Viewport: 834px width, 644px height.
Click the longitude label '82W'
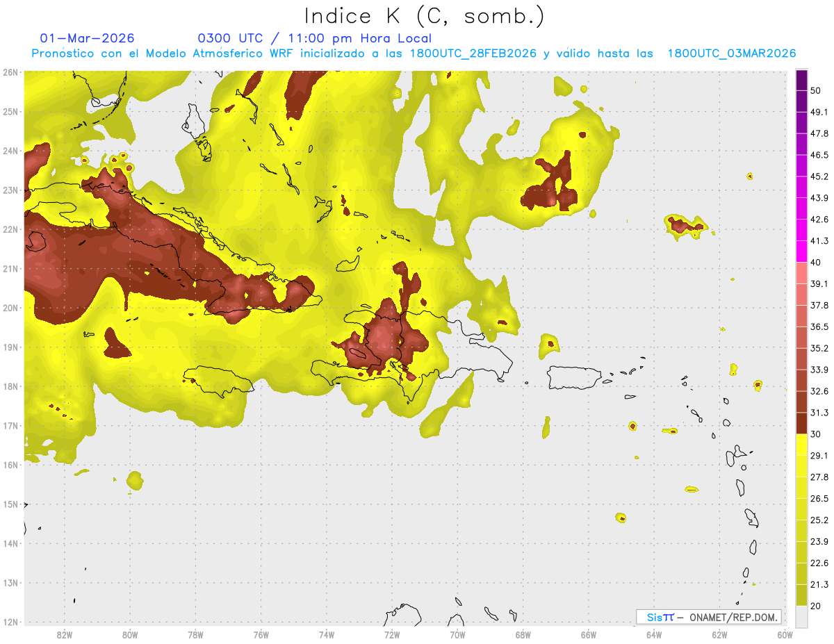coord(64,635)
